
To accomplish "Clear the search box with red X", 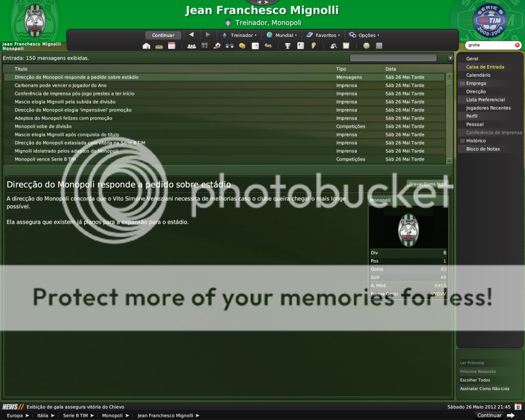I will click(x=517, y=45).
